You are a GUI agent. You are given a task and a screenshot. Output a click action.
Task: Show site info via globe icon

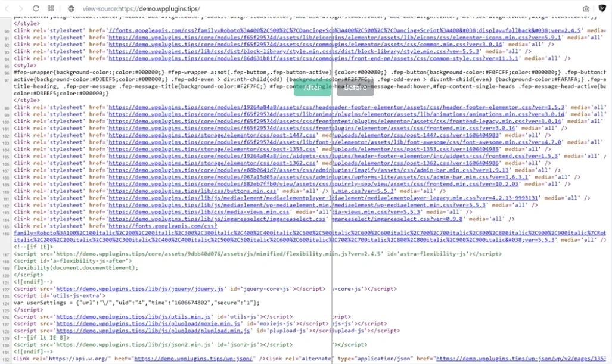(71, 8)
